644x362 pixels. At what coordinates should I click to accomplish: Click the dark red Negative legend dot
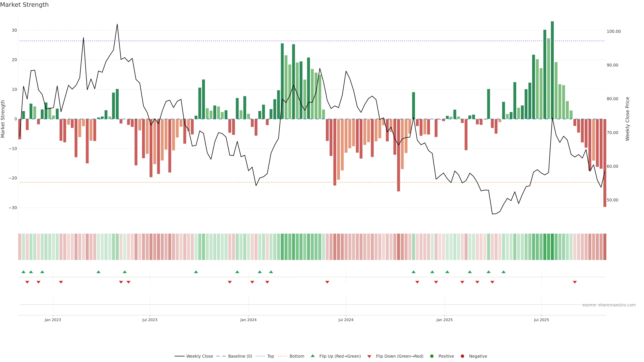462,356
